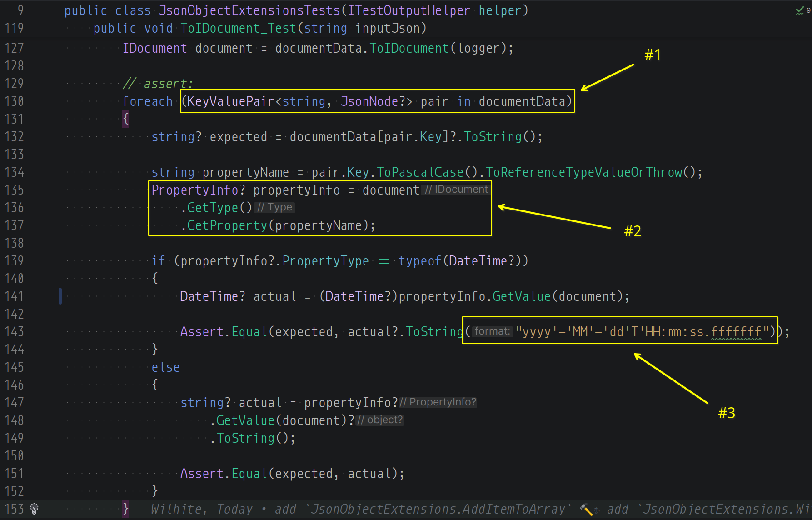Click 'ITestOutputHelper' in the class header
Image resolution: width=812 pixels, height=520 pixels.
pos(409,10)
